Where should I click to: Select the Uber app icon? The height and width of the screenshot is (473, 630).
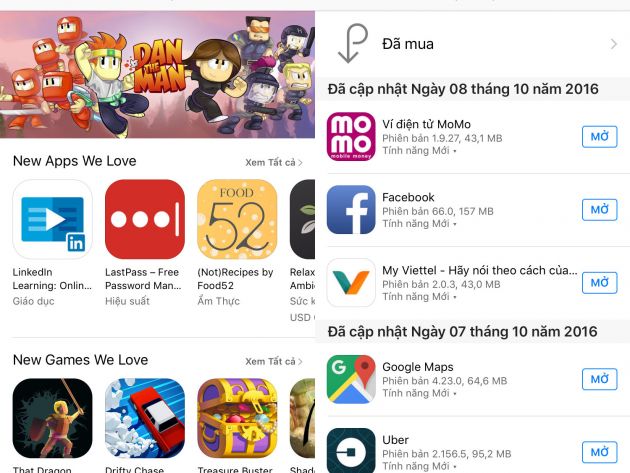351,450
